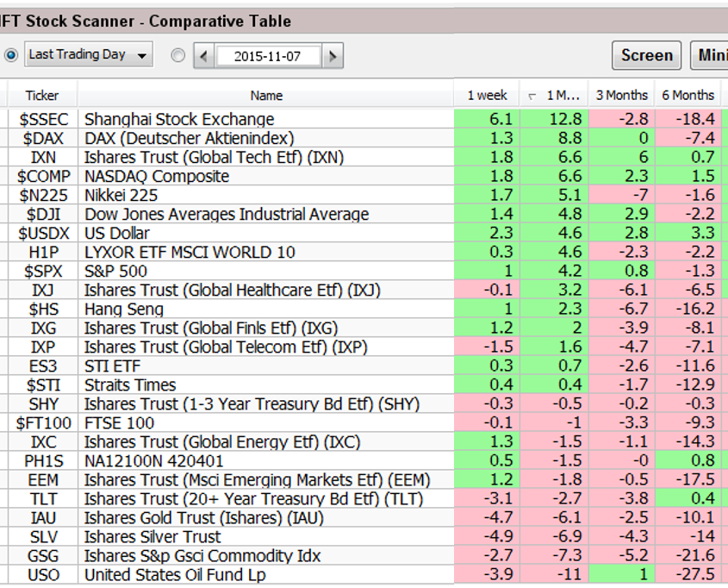728x588 pixels.
Task: Sort table by 1 week column
Action: click(487, 96)
